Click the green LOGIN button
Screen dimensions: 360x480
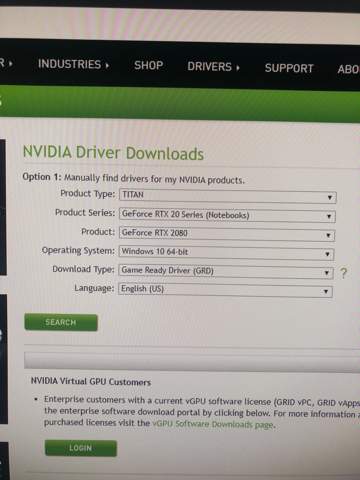(x=81, y=448)
